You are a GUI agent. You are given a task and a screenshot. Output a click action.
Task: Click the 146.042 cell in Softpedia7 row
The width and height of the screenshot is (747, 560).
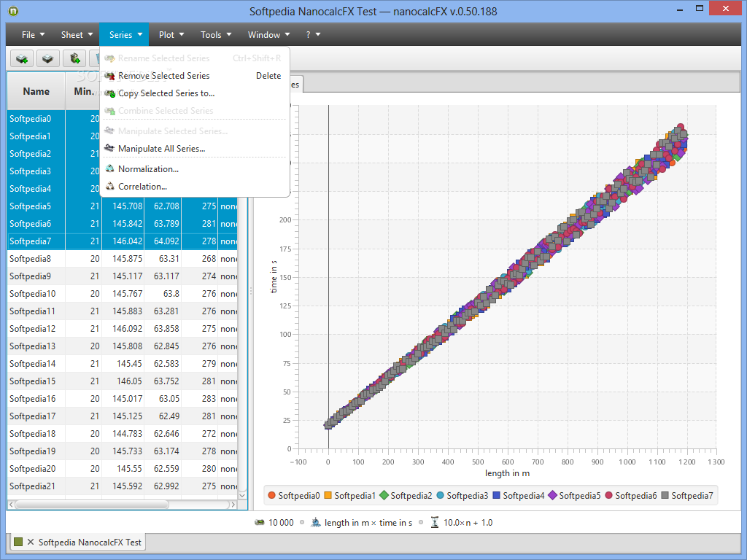tap(123, 241)
